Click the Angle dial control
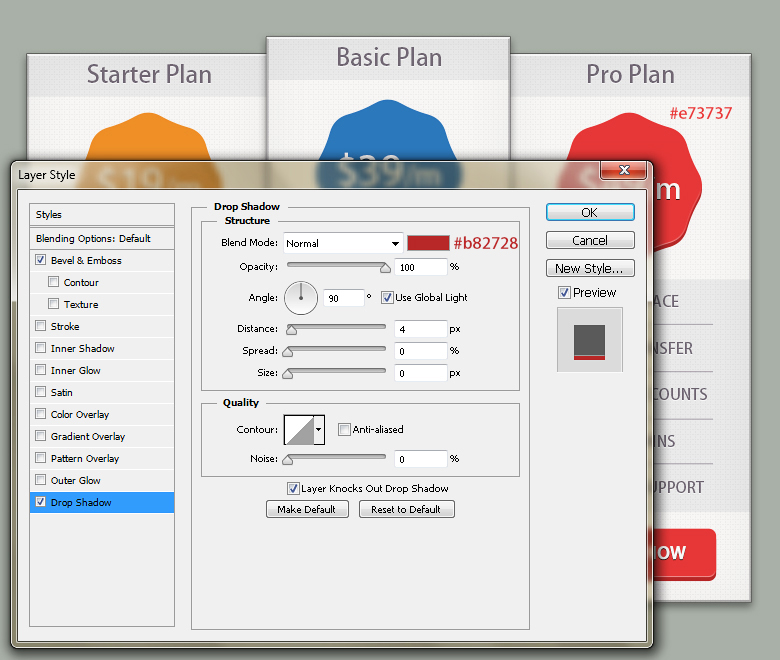This screenshot has height=660, width=780. click(301, 298)
